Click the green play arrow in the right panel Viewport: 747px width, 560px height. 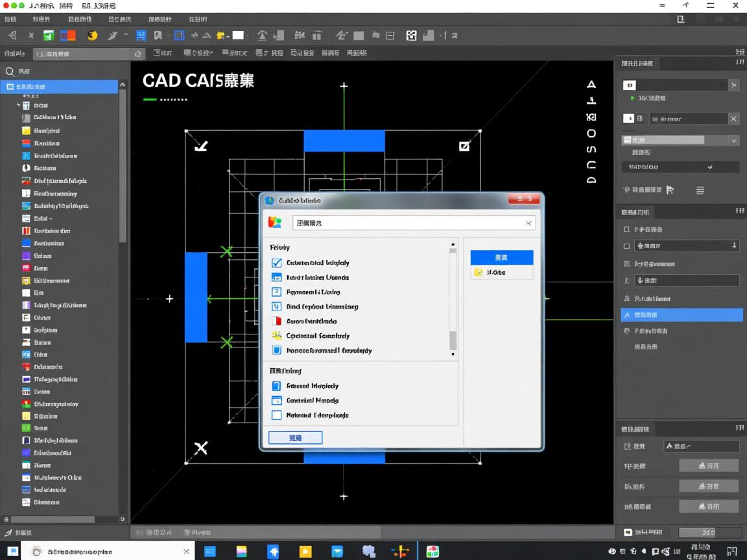click(632, 99)
